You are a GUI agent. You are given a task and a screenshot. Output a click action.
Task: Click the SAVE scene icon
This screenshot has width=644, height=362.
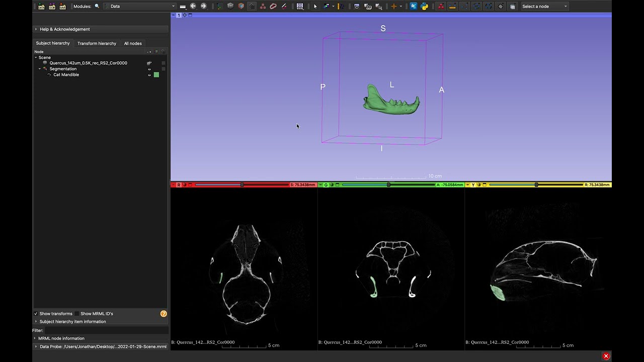click(x=62, y=6)
